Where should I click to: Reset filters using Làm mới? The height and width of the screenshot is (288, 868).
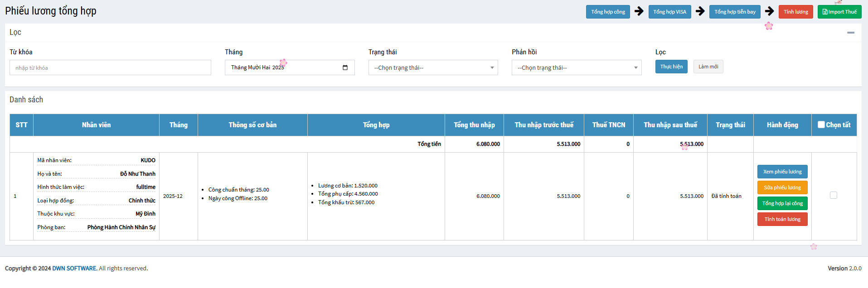click(x=708, y=67)
